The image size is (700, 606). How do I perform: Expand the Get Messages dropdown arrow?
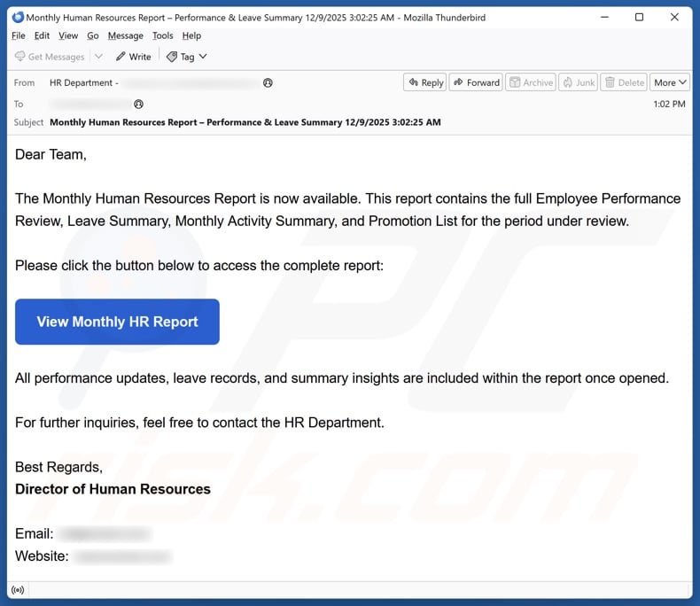[98, 56]
